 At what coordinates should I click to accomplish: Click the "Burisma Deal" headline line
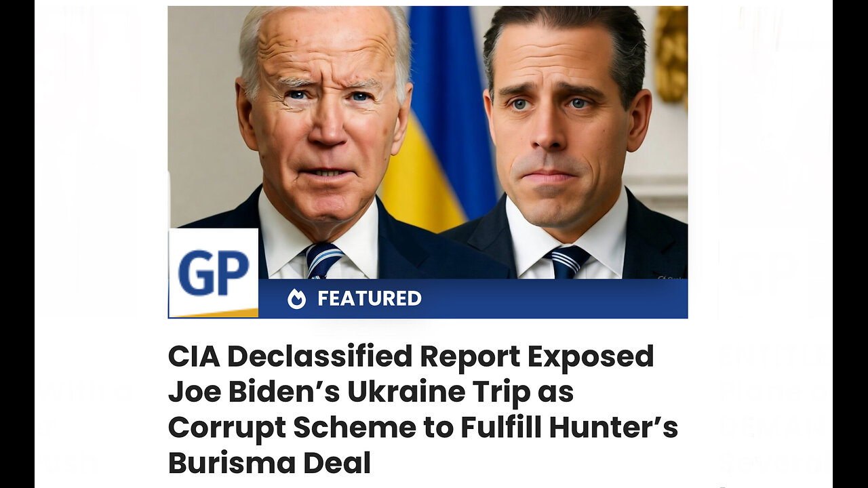269,463
